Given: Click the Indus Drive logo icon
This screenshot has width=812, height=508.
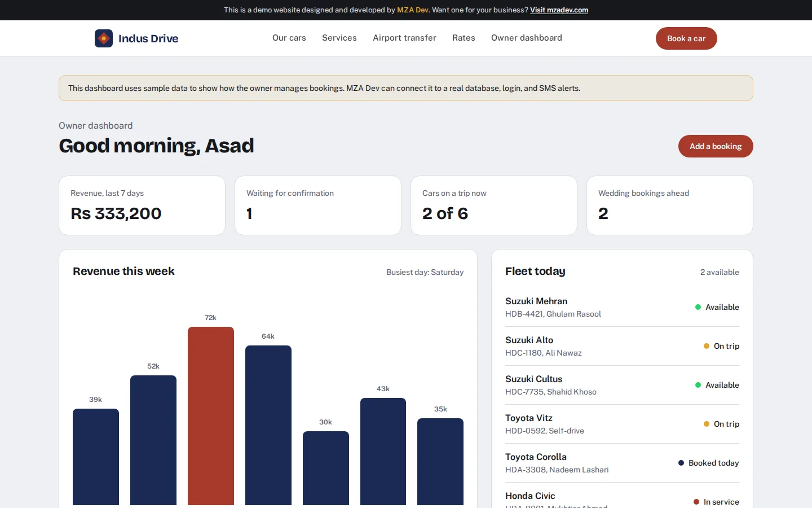Looking at the screenshot, I should (104, 38).
